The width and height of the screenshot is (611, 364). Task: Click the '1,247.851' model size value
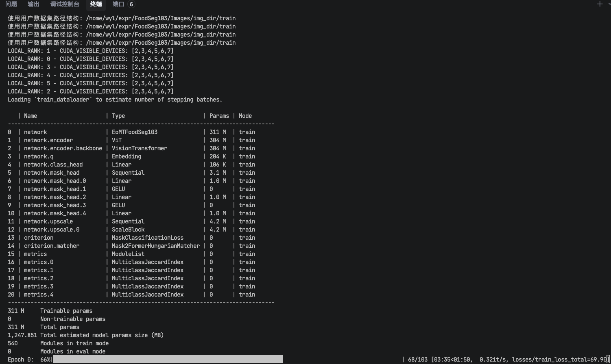22,335
